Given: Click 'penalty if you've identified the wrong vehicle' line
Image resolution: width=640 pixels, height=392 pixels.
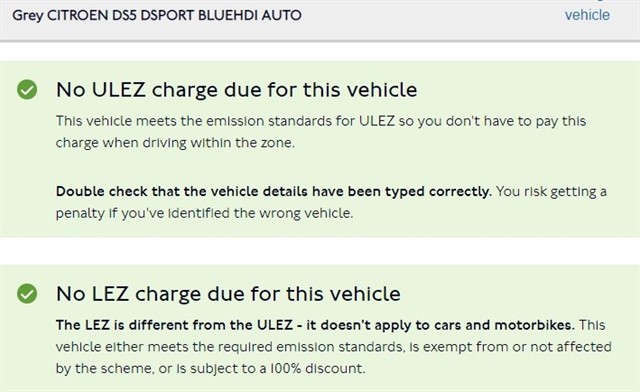Looking at the screenshot, I should click(204, 213).
